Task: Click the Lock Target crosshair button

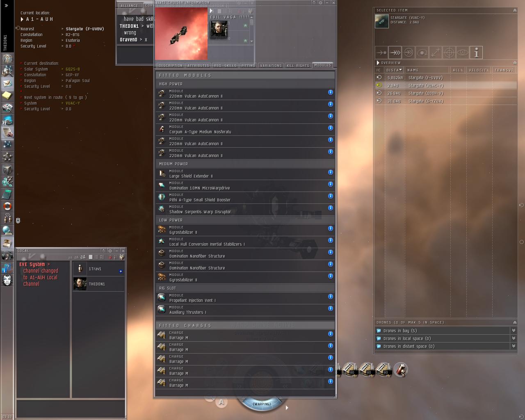Action: pyautogui.click(x=449, y=52)
